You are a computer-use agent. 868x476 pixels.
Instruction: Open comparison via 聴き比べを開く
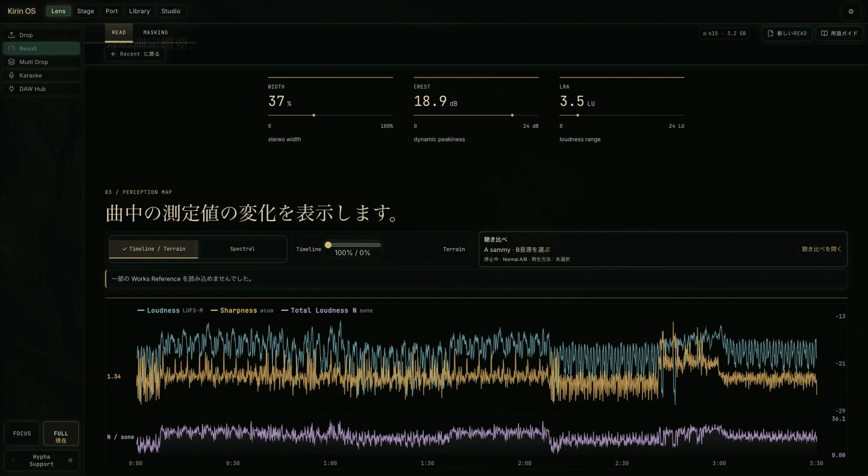click(822, 249)
